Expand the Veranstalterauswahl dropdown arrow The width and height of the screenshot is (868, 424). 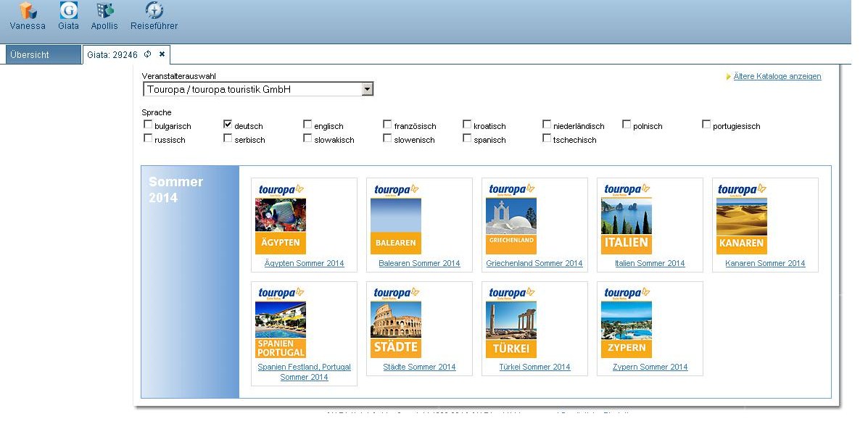pos(367,89)
